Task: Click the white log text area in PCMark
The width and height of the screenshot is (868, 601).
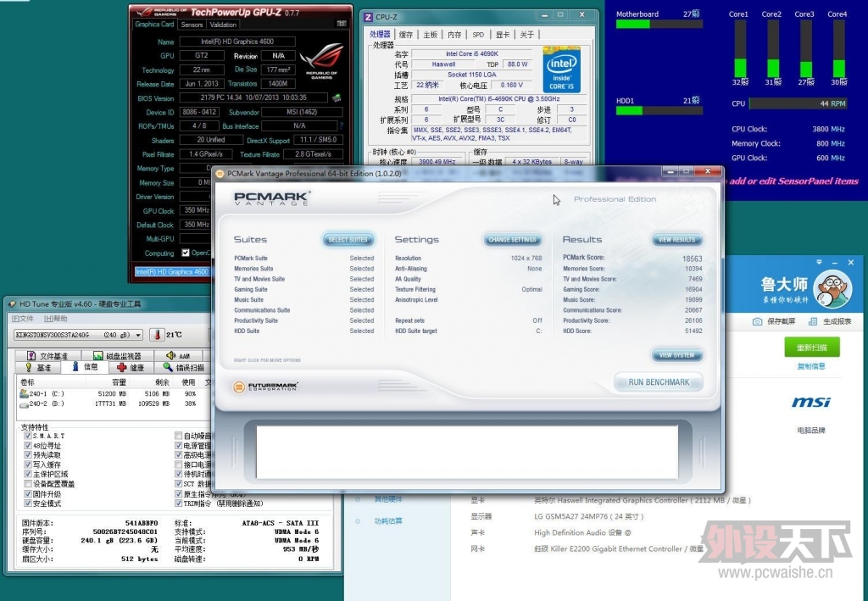Action: click(x=467, y=452)
